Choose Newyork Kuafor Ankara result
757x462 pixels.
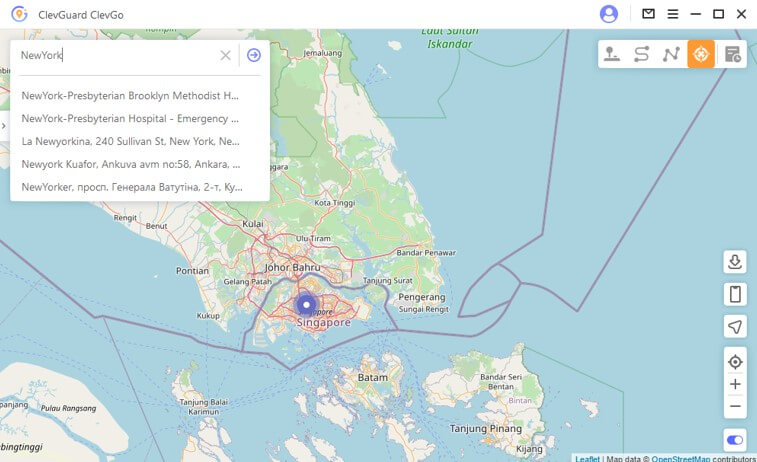(x=130, y=164)
